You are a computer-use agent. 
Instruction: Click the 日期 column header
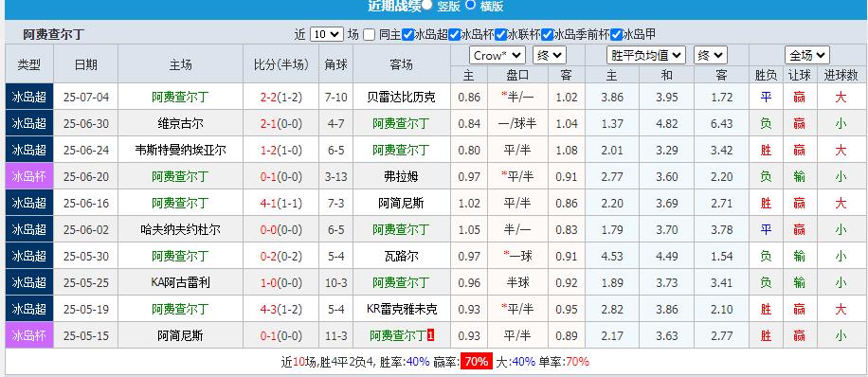(x=86, y=64)
